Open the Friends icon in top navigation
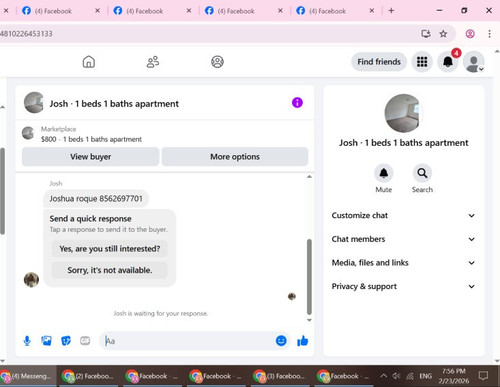This screenshot has width=500, height=387. pyautogui.click(x=153, y=62)
